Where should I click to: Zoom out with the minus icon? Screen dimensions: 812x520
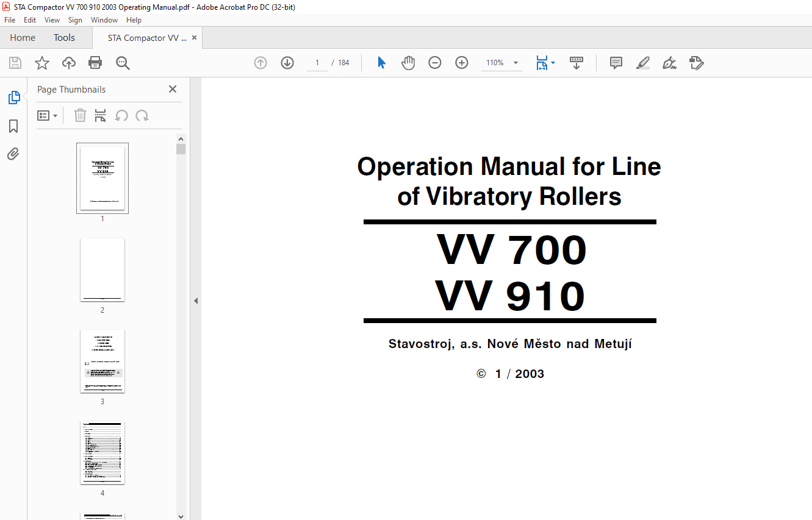point(435,63)
